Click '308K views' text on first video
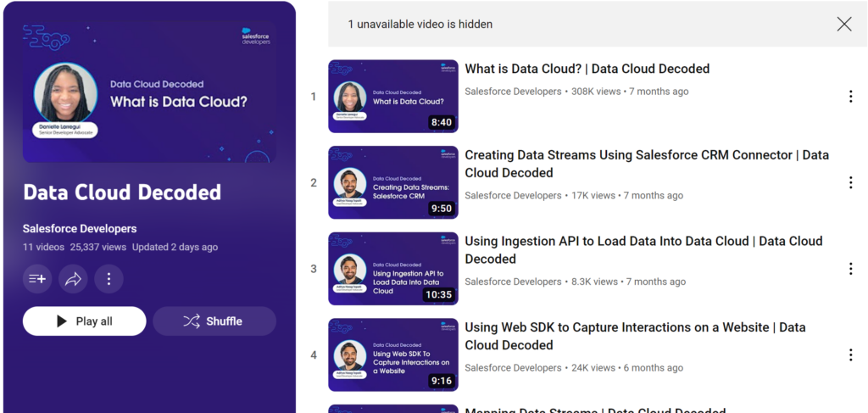This screenshot has width=868, height=413. pos(596,92)
